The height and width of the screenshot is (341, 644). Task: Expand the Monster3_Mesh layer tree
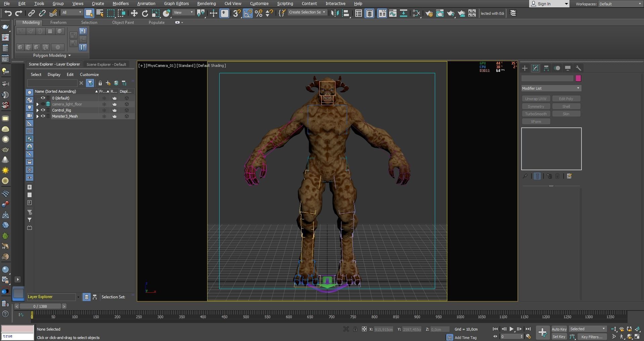tap(38, 116)
